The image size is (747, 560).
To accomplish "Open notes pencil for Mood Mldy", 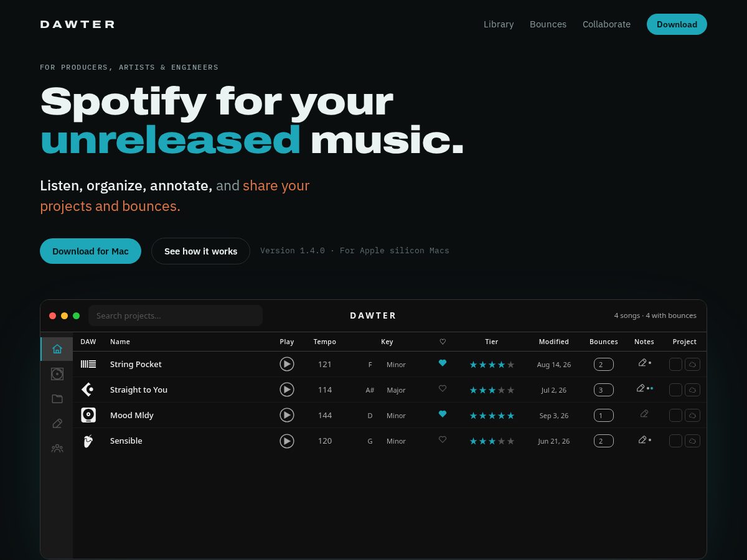I will [644, 414].
